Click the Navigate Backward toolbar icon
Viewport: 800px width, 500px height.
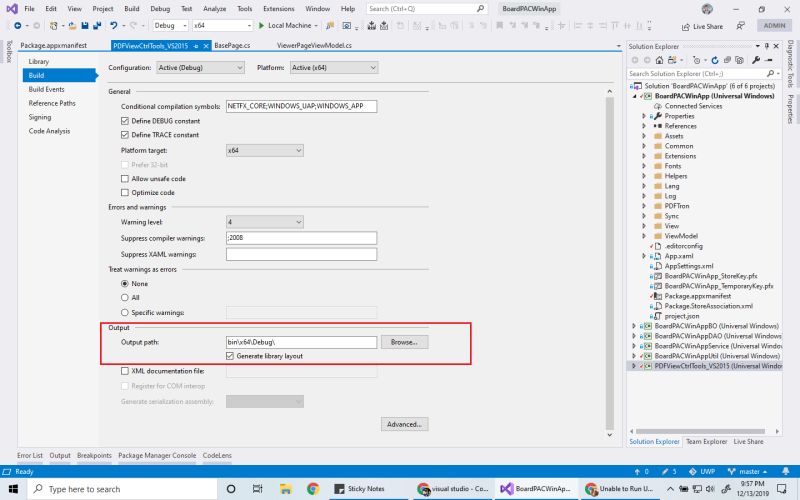point(18,26)
